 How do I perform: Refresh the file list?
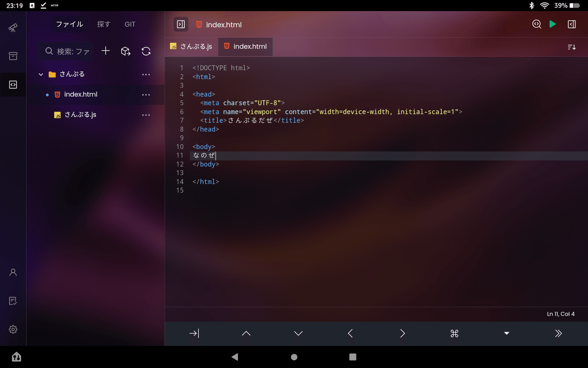click(146, 51)
